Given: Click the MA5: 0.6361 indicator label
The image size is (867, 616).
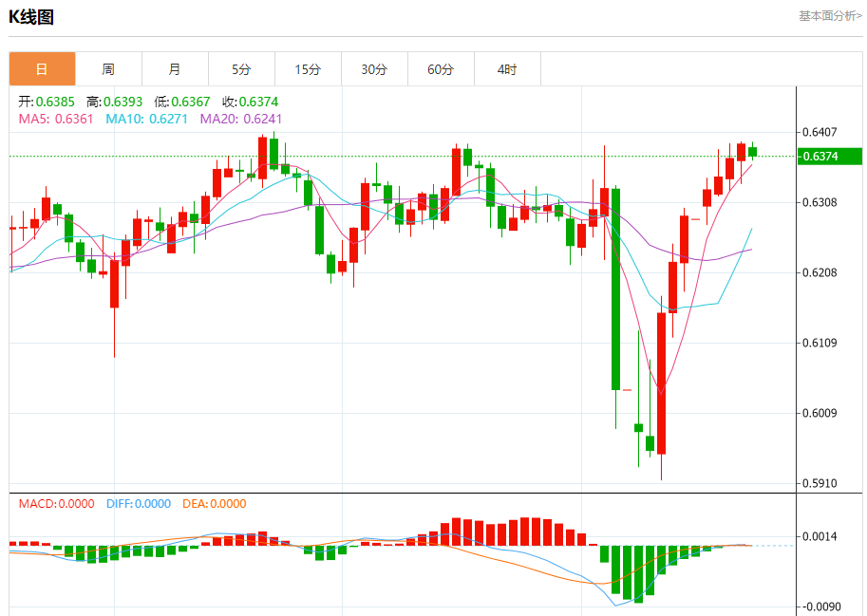Looking at the screenshot, I should point(56,119).
